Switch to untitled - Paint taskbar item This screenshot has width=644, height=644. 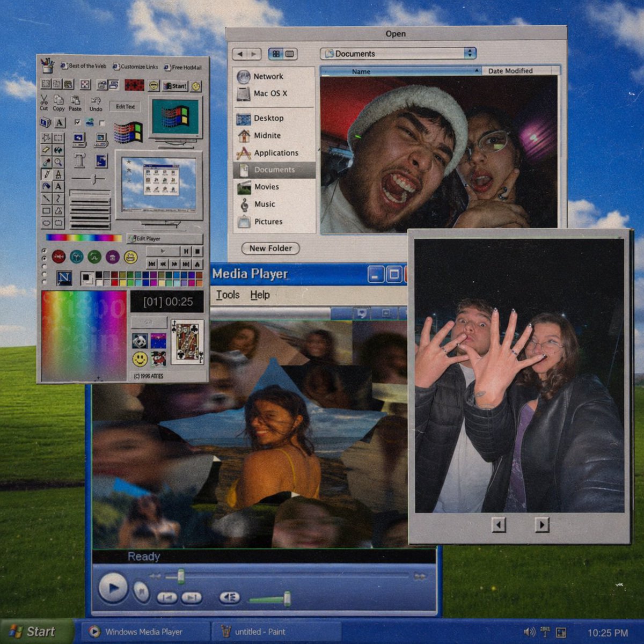click(x=276, y=632)
